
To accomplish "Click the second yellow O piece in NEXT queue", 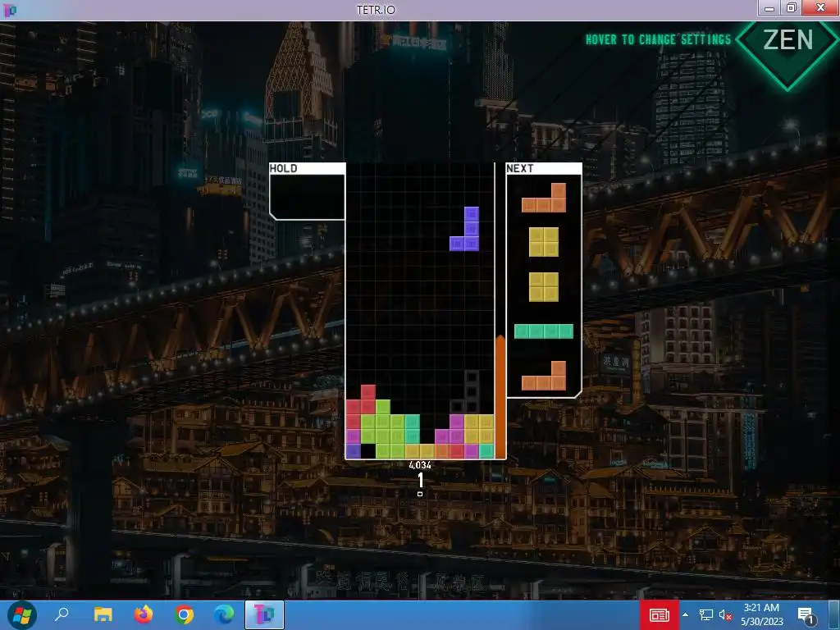I will click(x=544, y=286).
